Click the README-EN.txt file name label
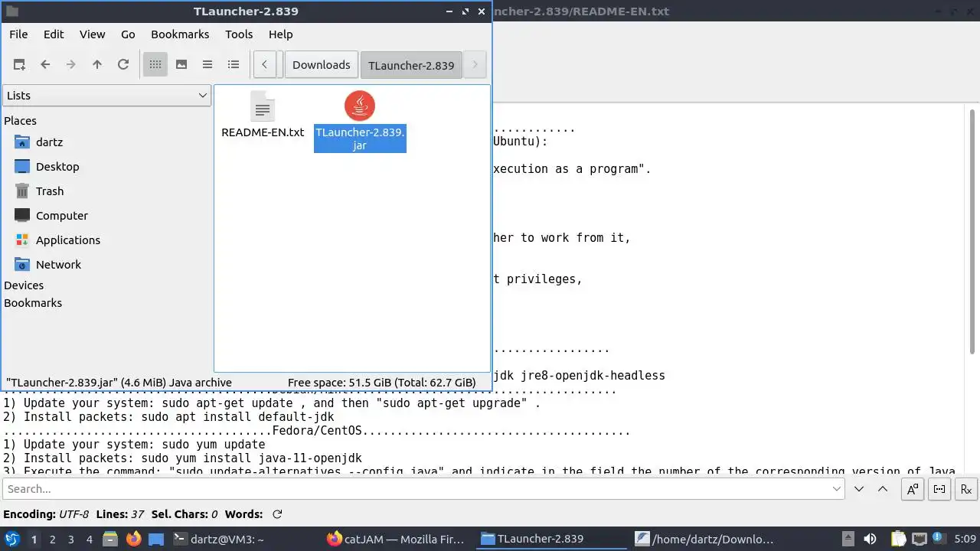The height and width of the screenshot is (551, 980). (x=263, y=132)
